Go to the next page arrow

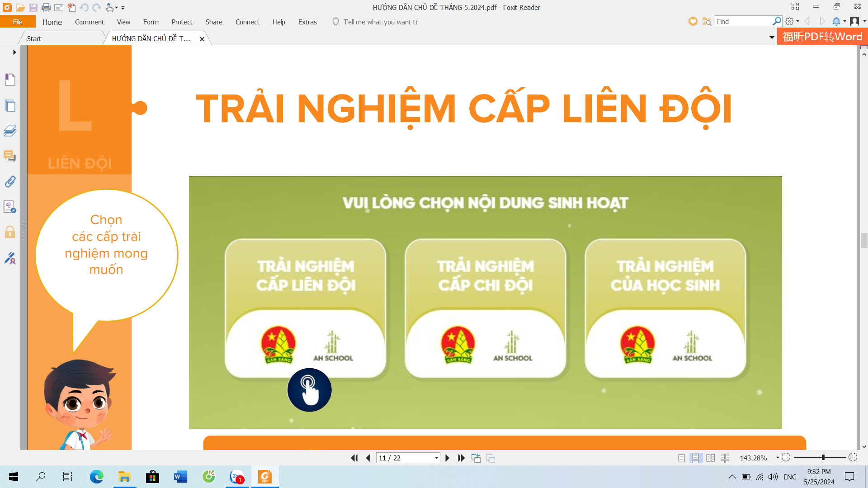[447, 458]
